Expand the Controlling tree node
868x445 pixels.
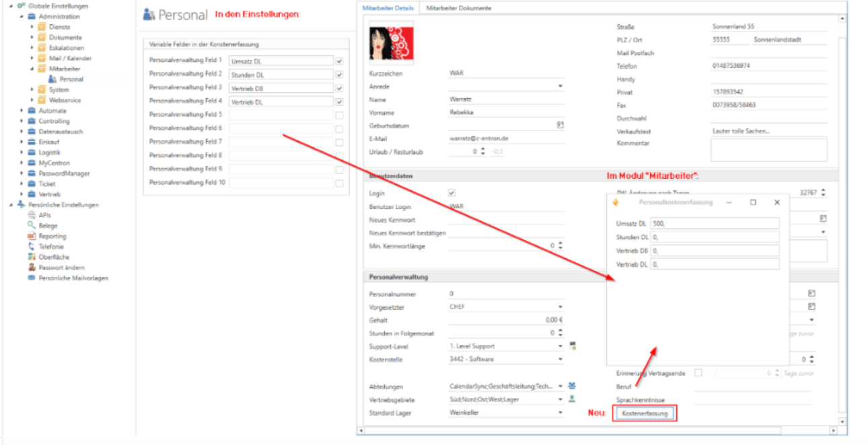[22, 122]
